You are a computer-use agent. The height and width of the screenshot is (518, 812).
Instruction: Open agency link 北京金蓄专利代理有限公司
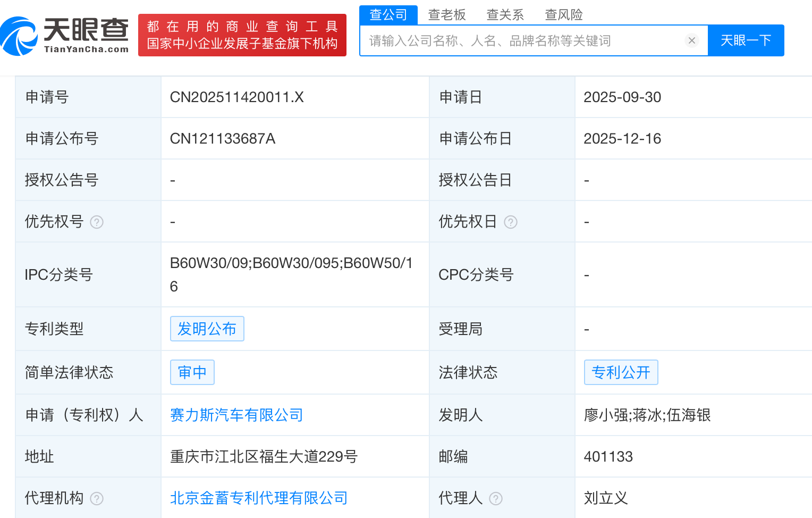tap(258, 498)
